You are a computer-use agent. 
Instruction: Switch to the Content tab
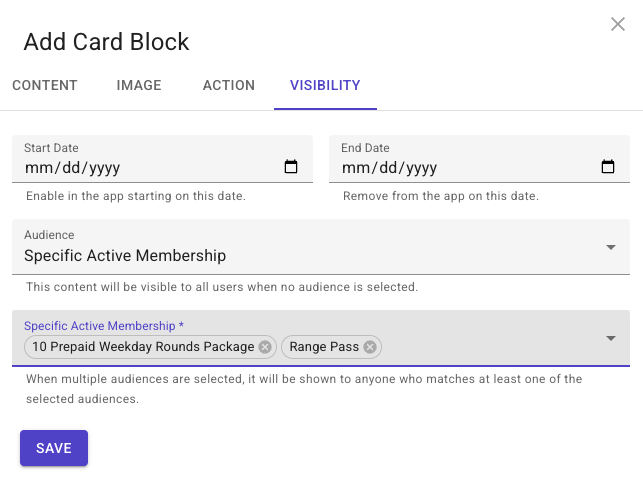coord(45,85)
